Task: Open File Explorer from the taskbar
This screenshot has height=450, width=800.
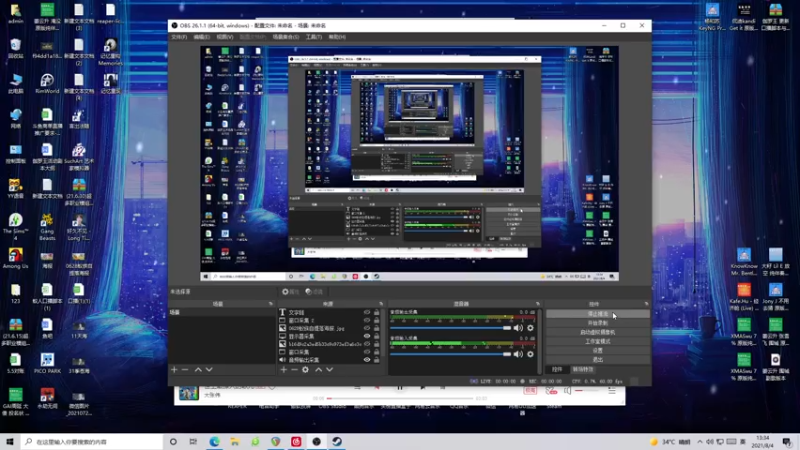Action: click(235, 441)
